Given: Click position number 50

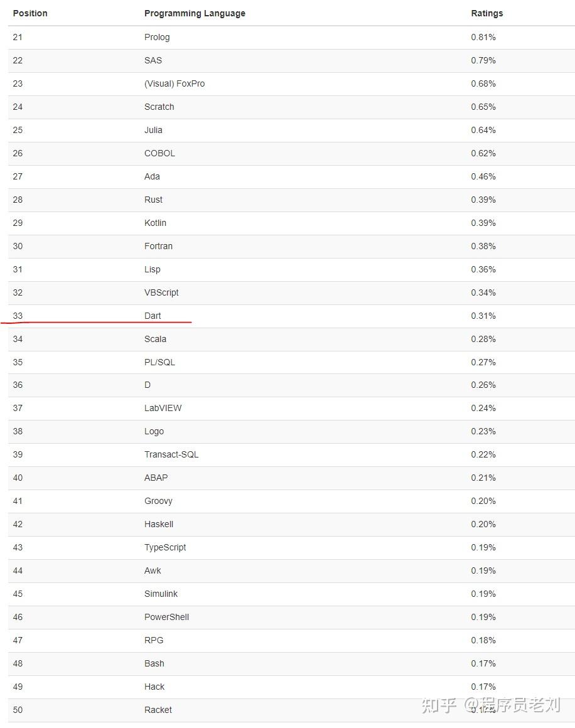Looking at the screenshot, I should (18, 710).
